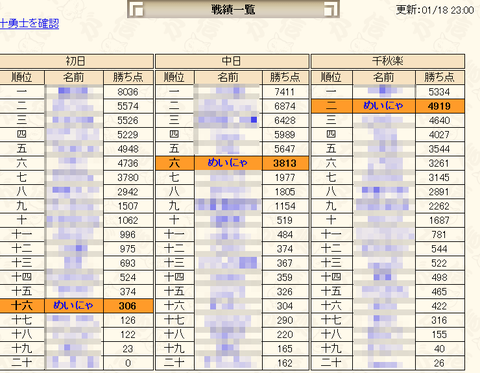Image resolution: width=480 pixels, height=373 pixels.
Task: Select score 5574 in 初日 table
Action: pyautogui.click(x=128, y=106)
